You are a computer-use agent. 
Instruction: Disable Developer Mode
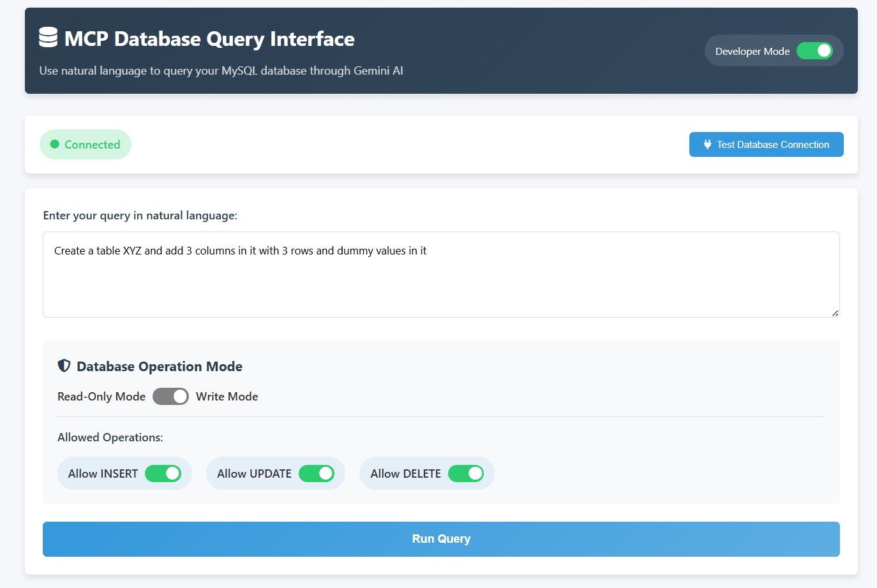(815, 50)
